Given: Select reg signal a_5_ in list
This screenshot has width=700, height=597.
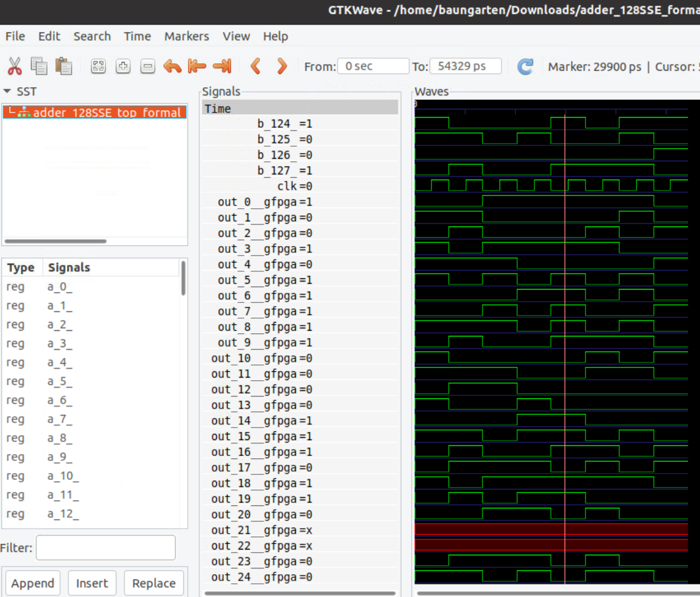Looking at the screenshot, I should click(91, 381).
